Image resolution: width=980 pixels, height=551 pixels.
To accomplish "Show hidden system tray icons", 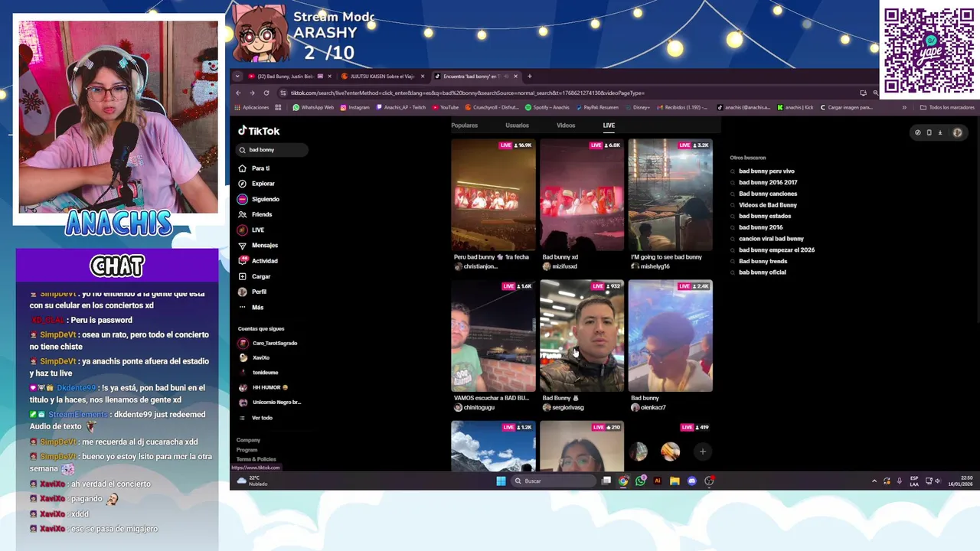I will (x=874, y=481).
